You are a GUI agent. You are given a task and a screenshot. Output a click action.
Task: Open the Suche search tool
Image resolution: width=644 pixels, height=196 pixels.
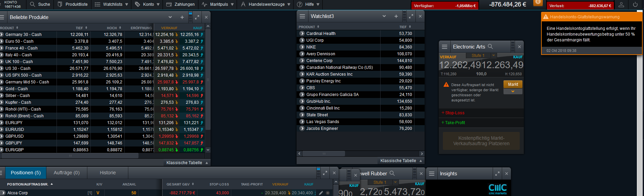[x=40, y=4]
